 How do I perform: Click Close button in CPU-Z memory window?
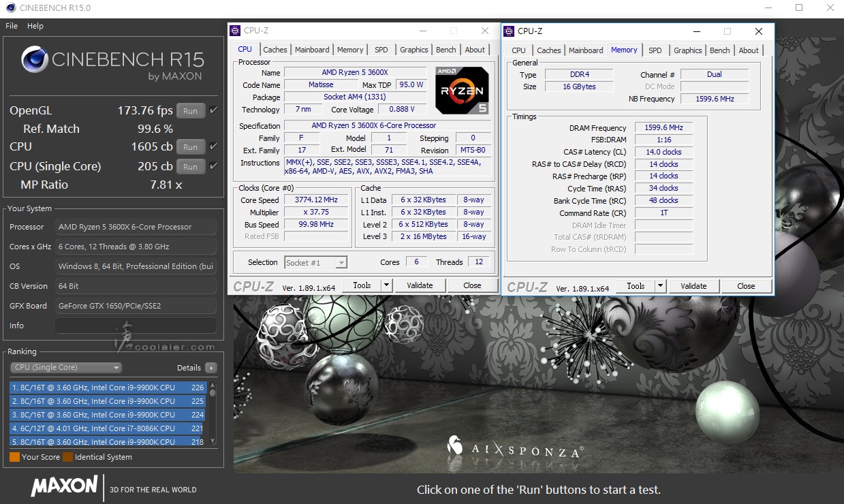746,286
